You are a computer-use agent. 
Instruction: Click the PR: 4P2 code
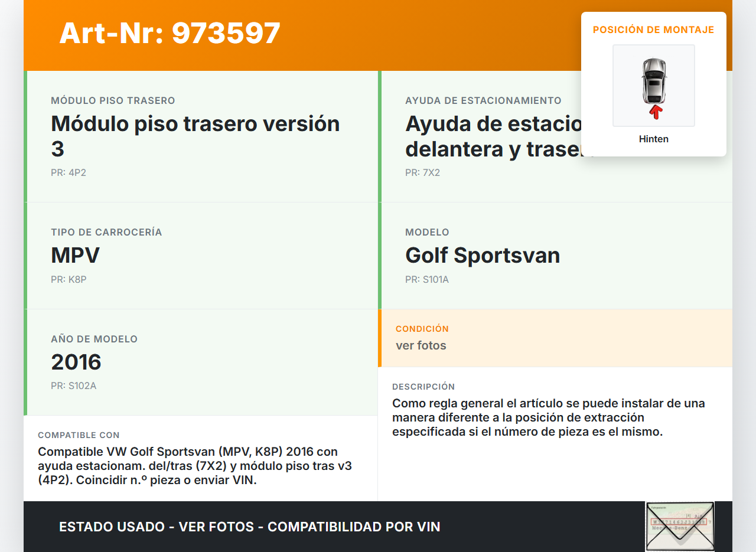(x=69, y=173)
